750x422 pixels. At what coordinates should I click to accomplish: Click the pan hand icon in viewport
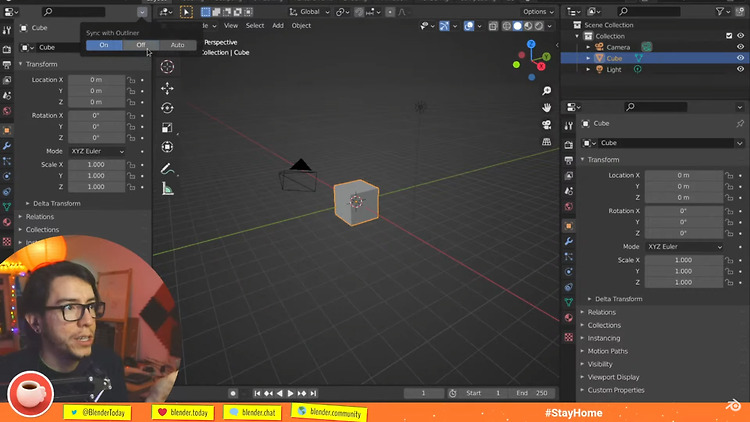click(x=547, y=108)
